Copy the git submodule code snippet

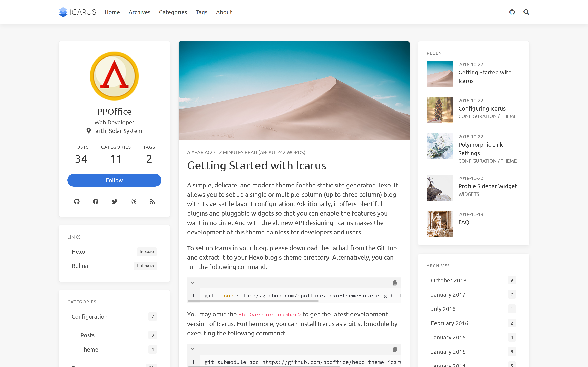coord(395,349)
